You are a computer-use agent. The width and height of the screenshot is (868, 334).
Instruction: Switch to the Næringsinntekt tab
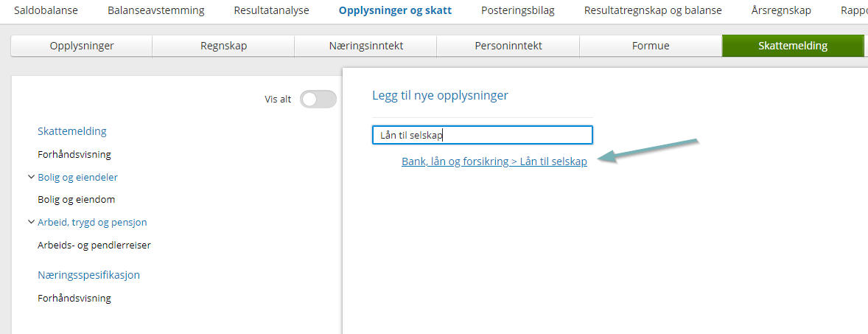tap(366, 46)
